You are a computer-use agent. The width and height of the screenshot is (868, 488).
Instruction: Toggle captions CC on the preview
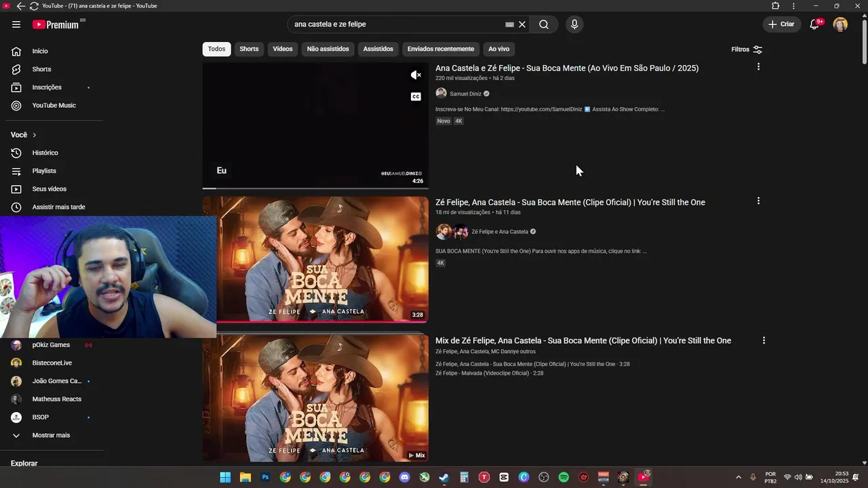pos(416,97)
